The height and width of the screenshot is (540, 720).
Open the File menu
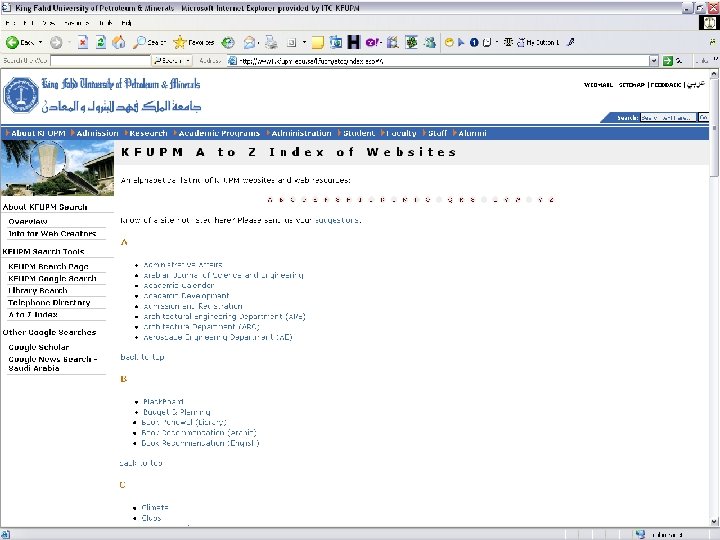click(11, 22)
